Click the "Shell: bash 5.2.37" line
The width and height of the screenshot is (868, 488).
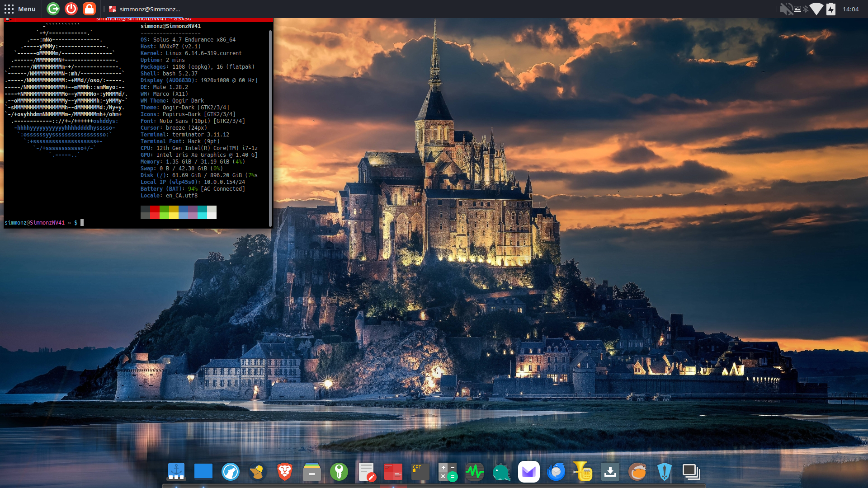pyautogui.click(x=169, y=74)
